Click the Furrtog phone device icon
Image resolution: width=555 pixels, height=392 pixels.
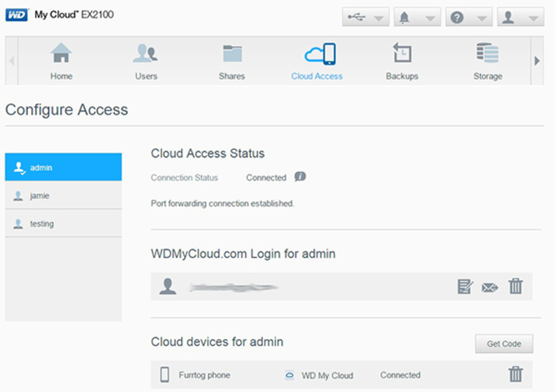pyautogui.click(x=165, y=374)
